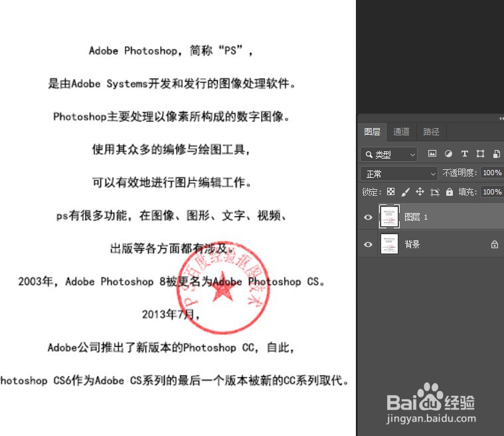The height and width of the screenshot is (436, 504).
Task: Select the 背景 layer thumbnail
Action: (389, 244)
